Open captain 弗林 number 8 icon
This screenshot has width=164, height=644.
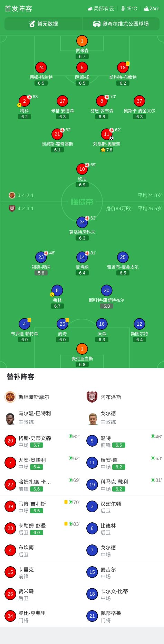click(x=57, y=290)
